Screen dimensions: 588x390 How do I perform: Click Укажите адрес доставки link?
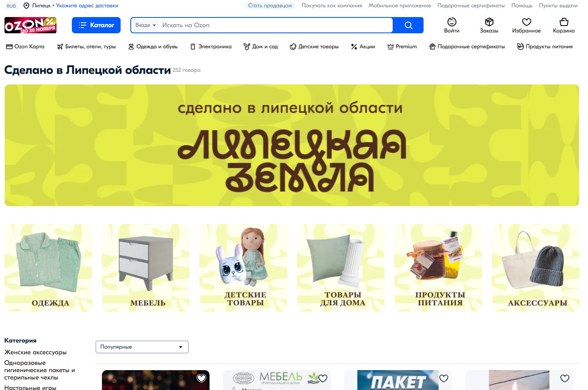pos(87,6)
